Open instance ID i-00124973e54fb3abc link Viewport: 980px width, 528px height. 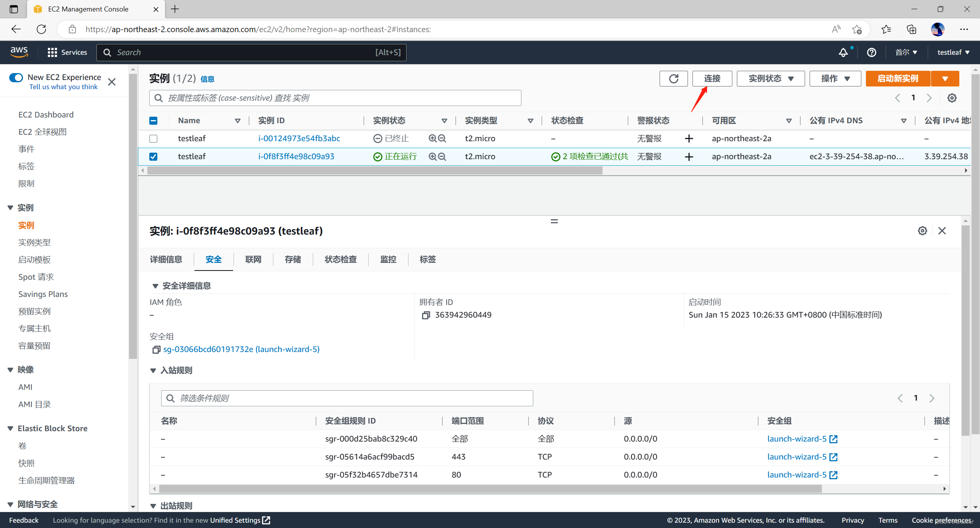[x=299, y=139]
